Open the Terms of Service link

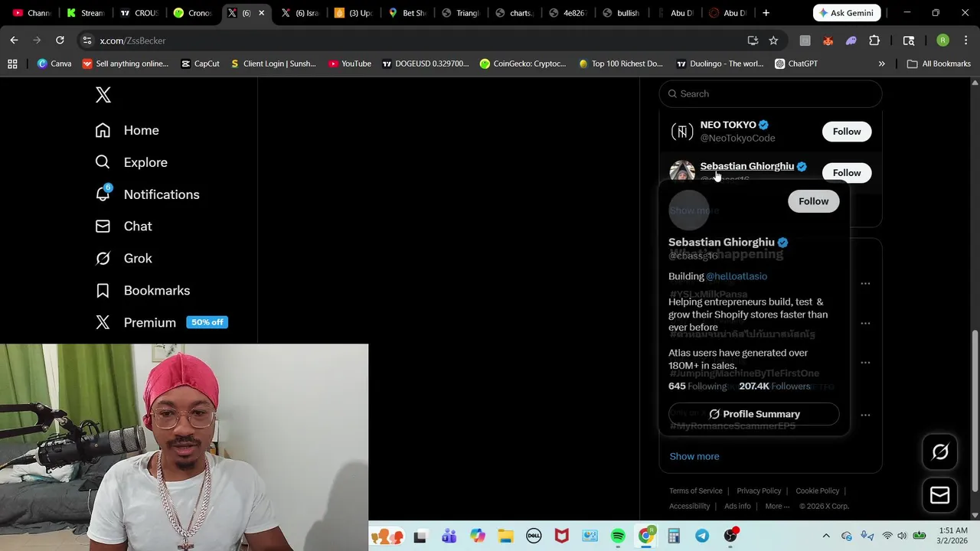[696, 491]
